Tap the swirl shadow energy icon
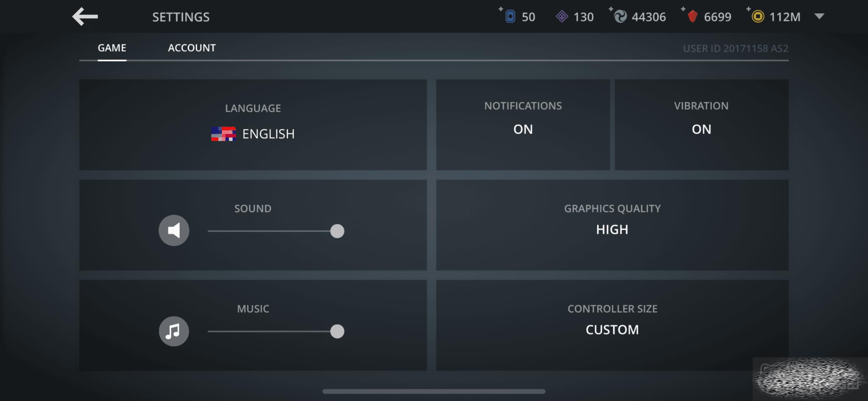Screen dimensions: 868x401 pos(620,17)
